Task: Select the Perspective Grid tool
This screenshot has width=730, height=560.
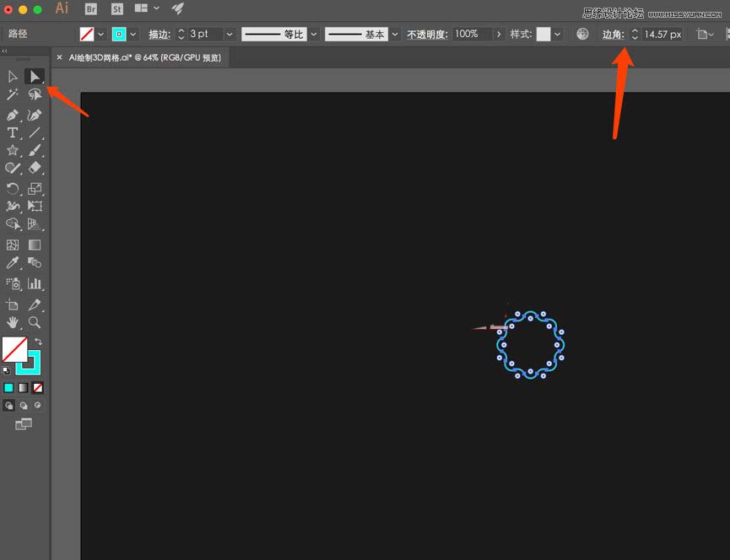Action: pos(35,223)
